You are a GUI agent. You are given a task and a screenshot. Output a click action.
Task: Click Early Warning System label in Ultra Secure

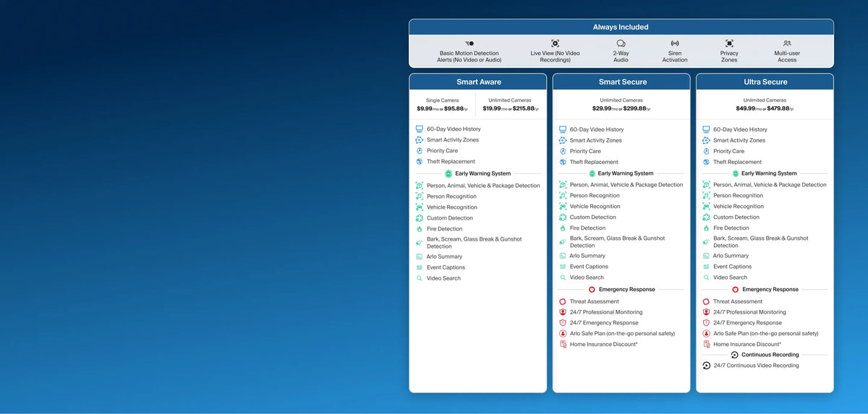[x=769, y=173]
